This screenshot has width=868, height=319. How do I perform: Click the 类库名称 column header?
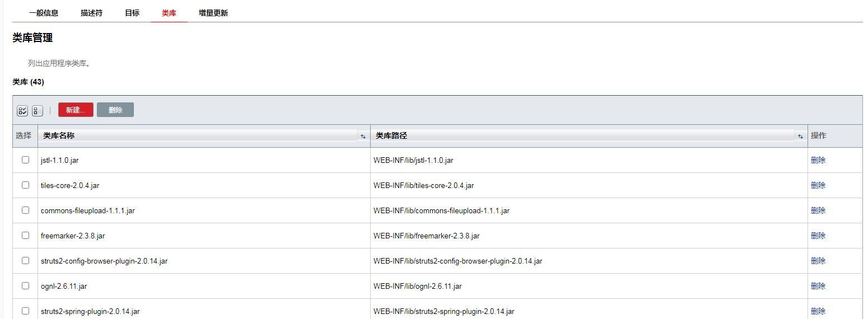(x=59, y=136)
